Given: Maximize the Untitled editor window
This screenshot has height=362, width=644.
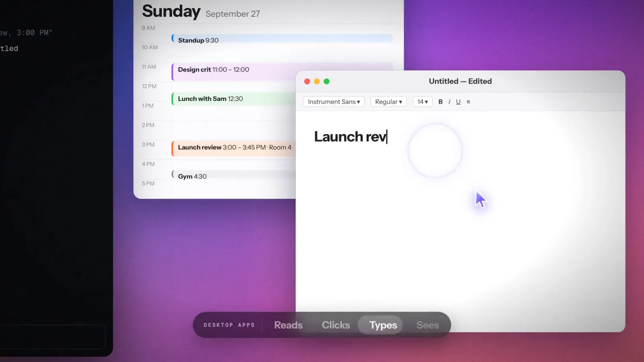Looking at the screenshot, I should (x=326, y=81).
